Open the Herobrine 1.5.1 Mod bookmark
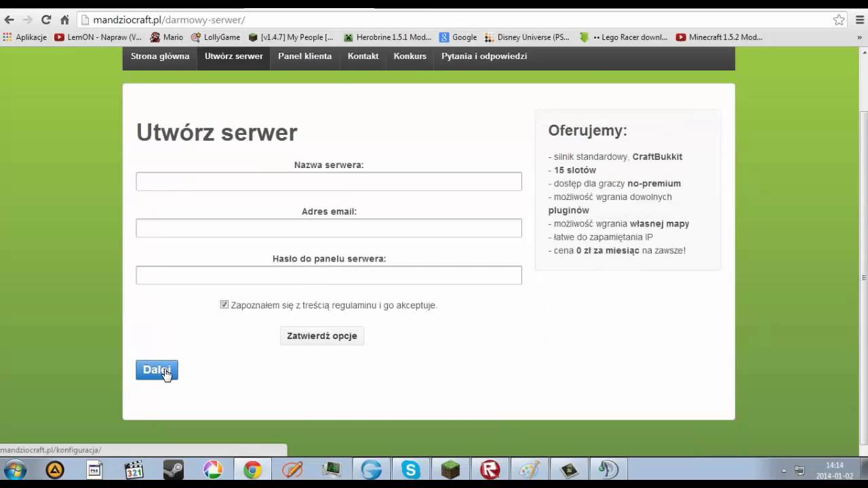The width and height of the screenshot is (868, 488). tap(388, 37)
